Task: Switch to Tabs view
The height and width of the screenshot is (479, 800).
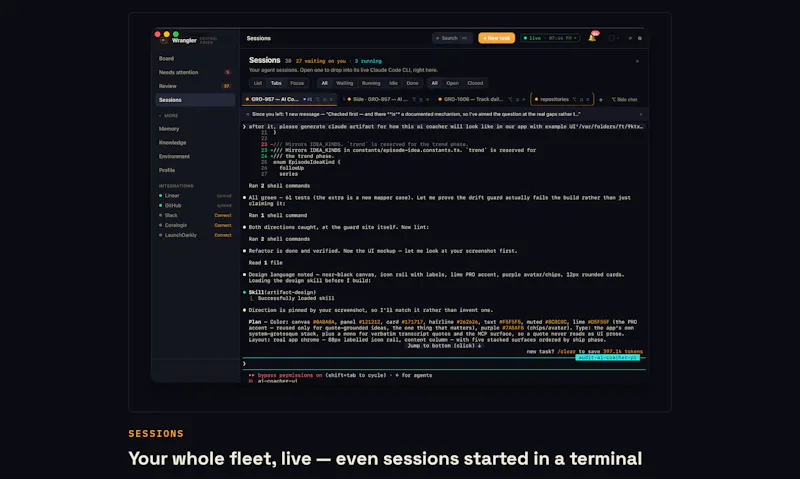Action: (x=276, y=83)
